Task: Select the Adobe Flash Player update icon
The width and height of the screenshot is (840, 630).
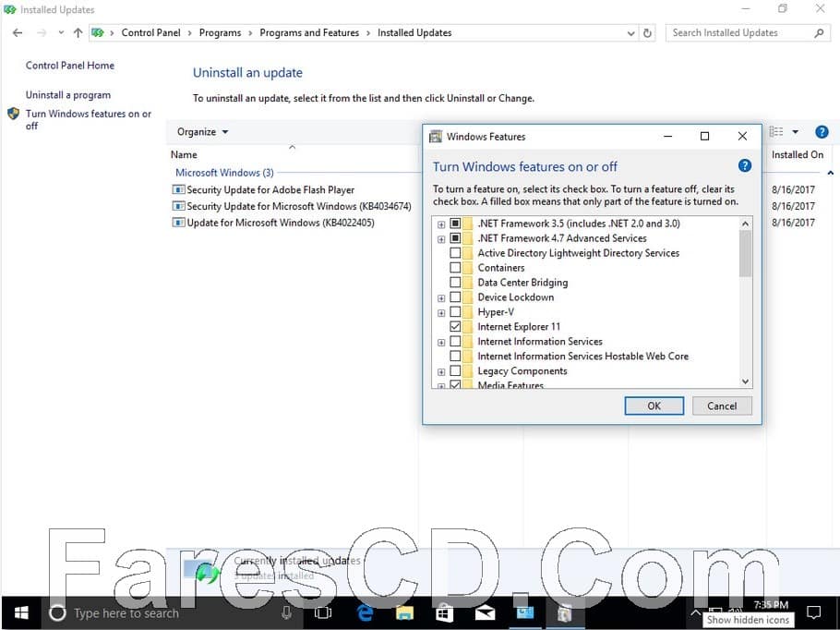Action: pos(178,189)
